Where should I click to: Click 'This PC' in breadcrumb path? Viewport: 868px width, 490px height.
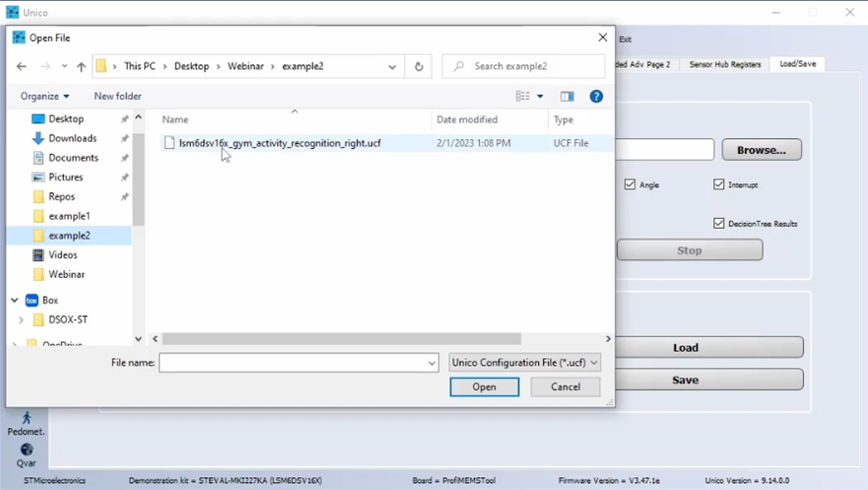point(140,66)
